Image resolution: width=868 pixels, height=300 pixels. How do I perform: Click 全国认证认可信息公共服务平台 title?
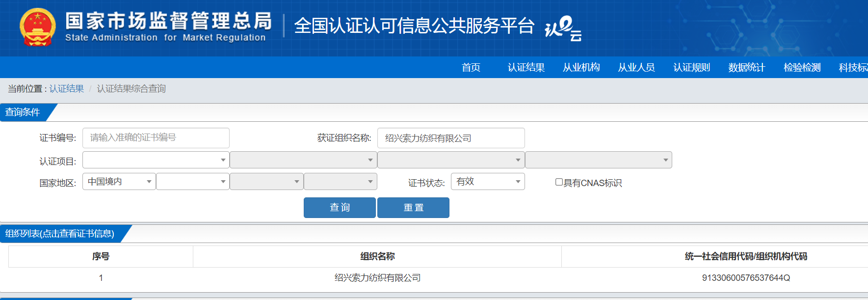pos(414,26)
